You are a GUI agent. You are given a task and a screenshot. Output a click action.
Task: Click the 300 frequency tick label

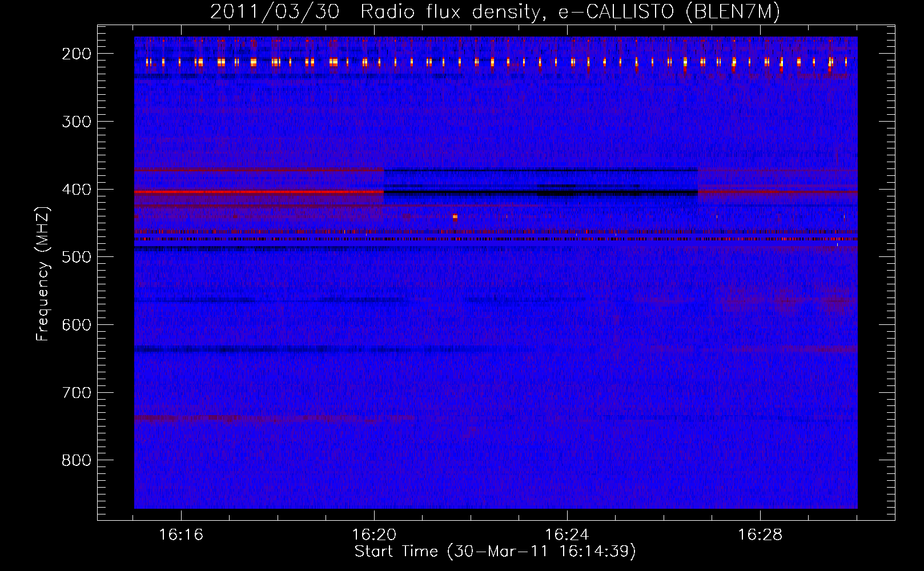(x=77, y=122)
